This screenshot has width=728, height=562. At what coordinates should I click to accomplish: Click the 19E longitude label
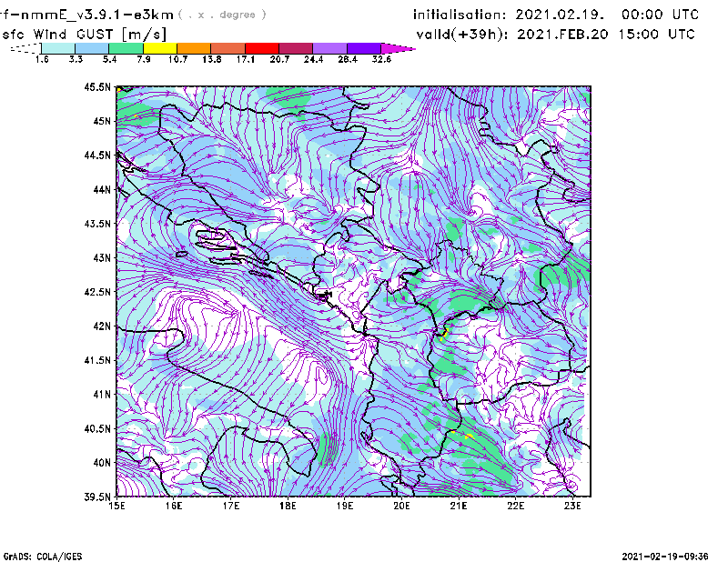tap(345, 506)
